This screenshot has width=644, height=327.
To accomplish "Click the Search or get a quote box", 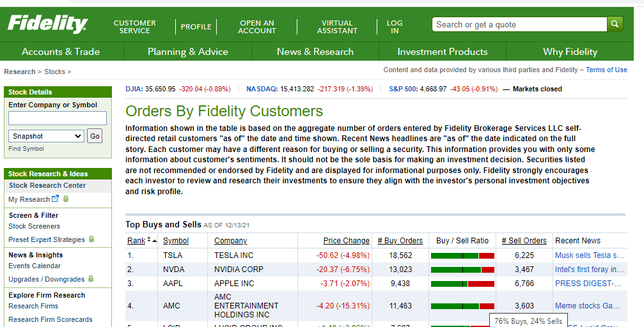I will coord(519,25).
